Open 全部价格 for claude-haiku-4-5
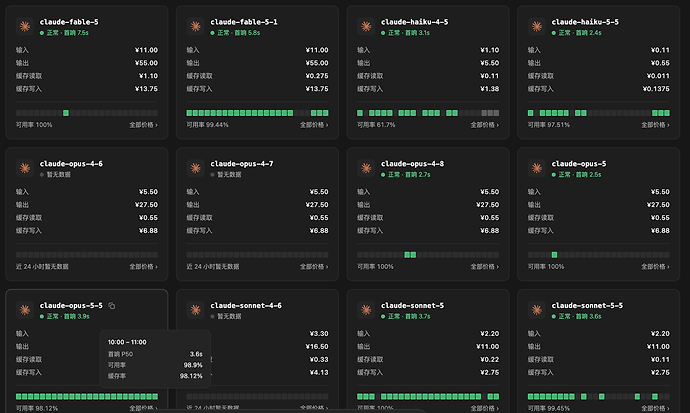This screenshot has width=690, height=413. [x=484, y=125]
